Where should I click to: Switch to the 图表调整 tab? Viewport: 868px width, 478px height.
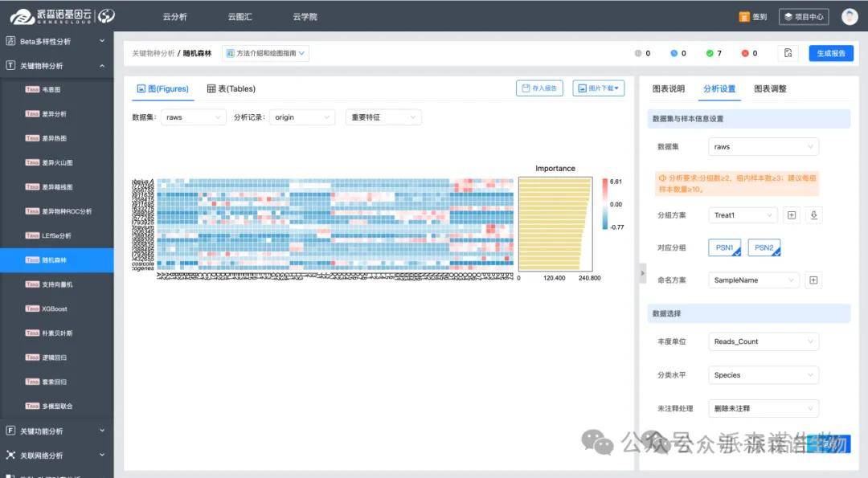pyautogui.click(x=770, y=88)
